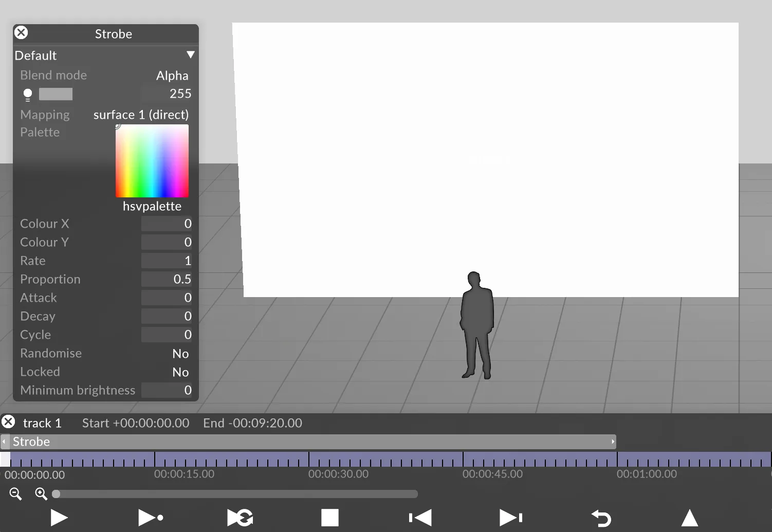Open Mapping surface 1 (direct) selector
Screen dimensions: 772x532
point(141,115)
